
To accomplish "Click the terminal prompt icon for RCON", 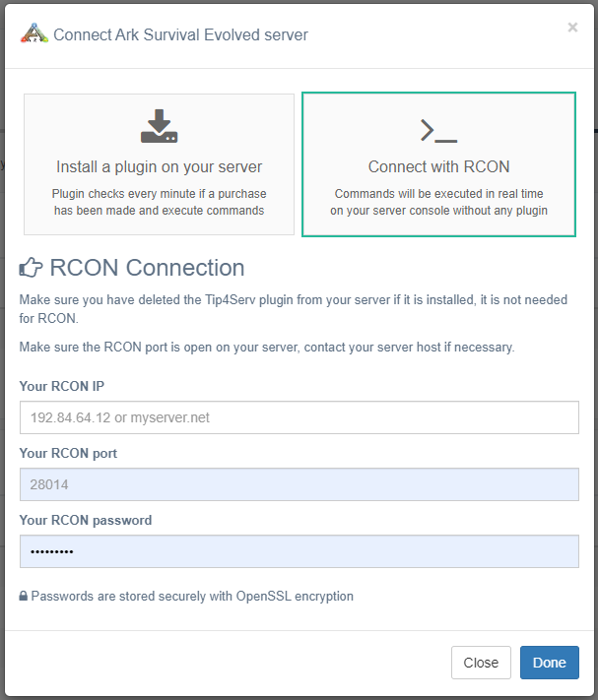I will (438, 130).
